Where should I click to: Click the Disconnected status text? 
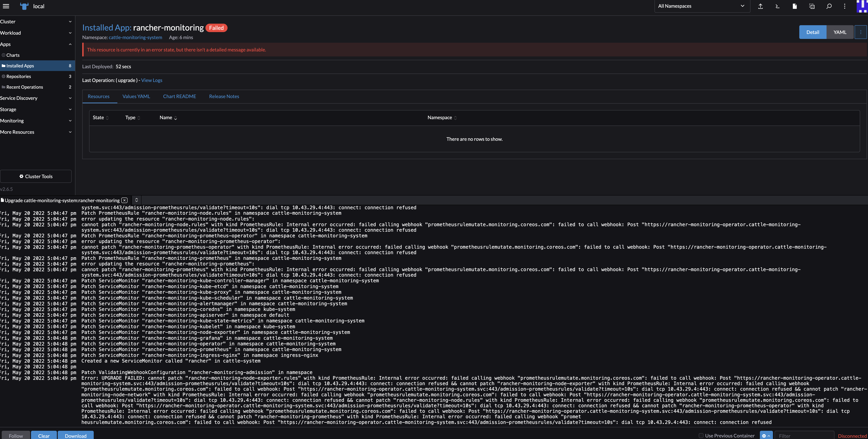852,436
